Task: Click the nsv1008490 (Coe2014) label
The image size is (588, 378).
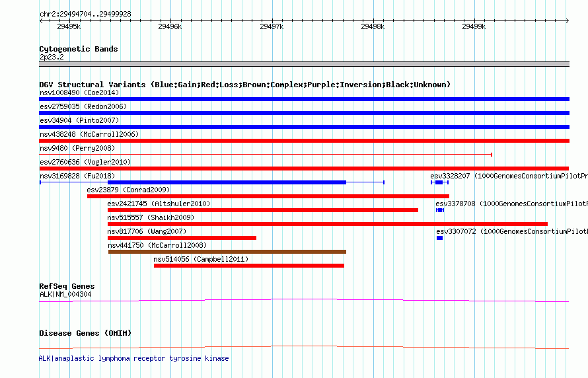Action: point(79,93)
